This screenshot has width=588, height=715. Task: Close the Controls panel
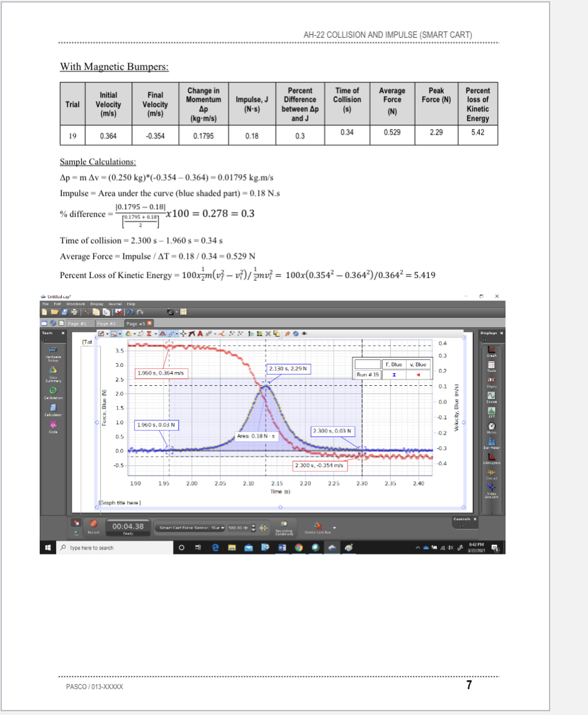tap(475, 519)
